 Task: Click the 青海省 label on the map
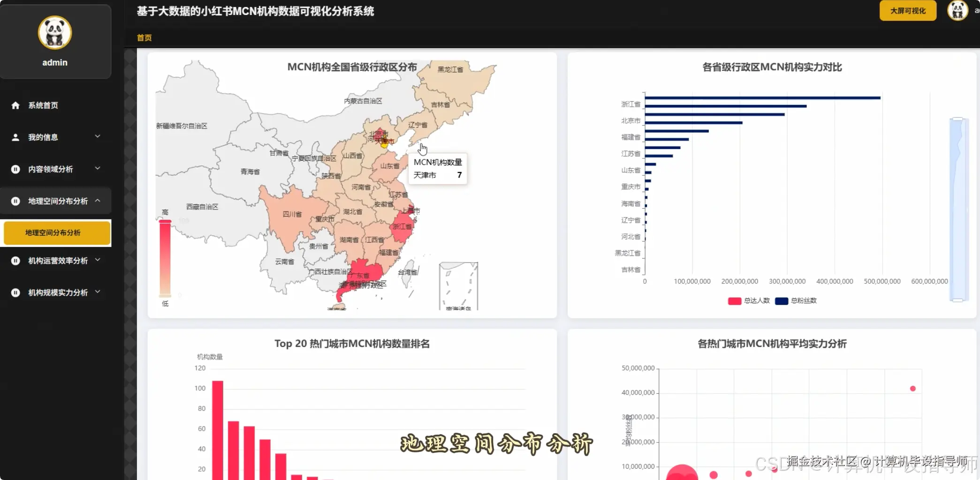pyautogui.click(x=250, y=172)
